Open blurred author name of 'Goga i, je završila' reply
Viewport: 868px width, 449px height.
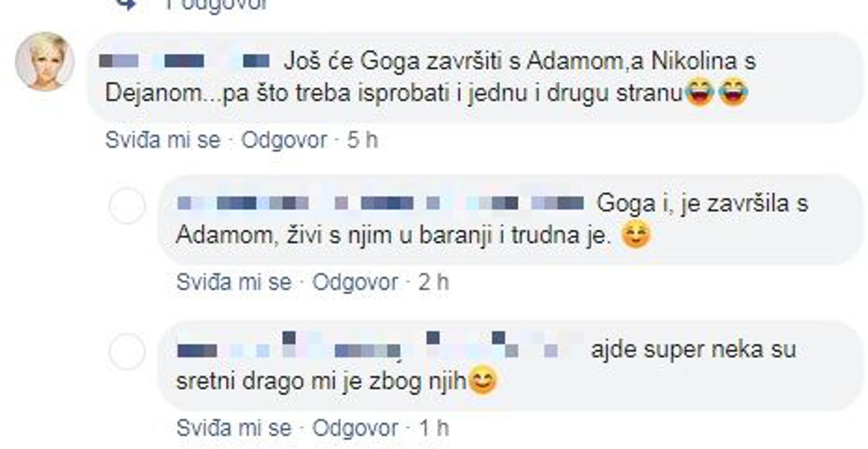click(x=380, y=203)
